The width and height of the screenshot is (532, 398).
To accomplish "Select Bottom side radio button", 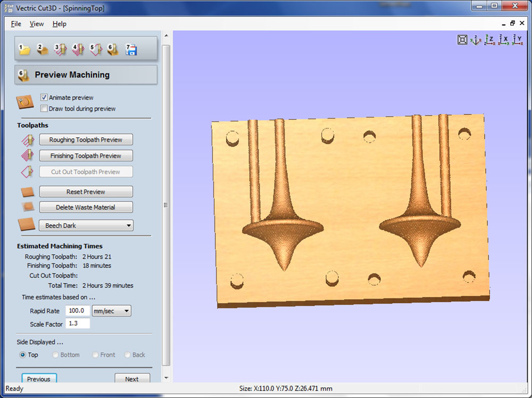I will (55, 355).
